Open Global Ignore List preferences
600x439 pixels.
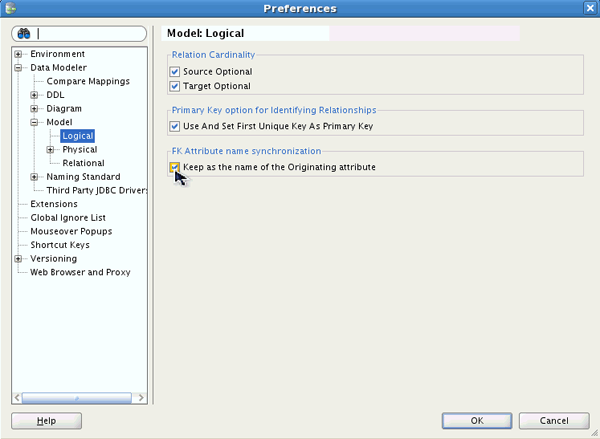(68, 217)
